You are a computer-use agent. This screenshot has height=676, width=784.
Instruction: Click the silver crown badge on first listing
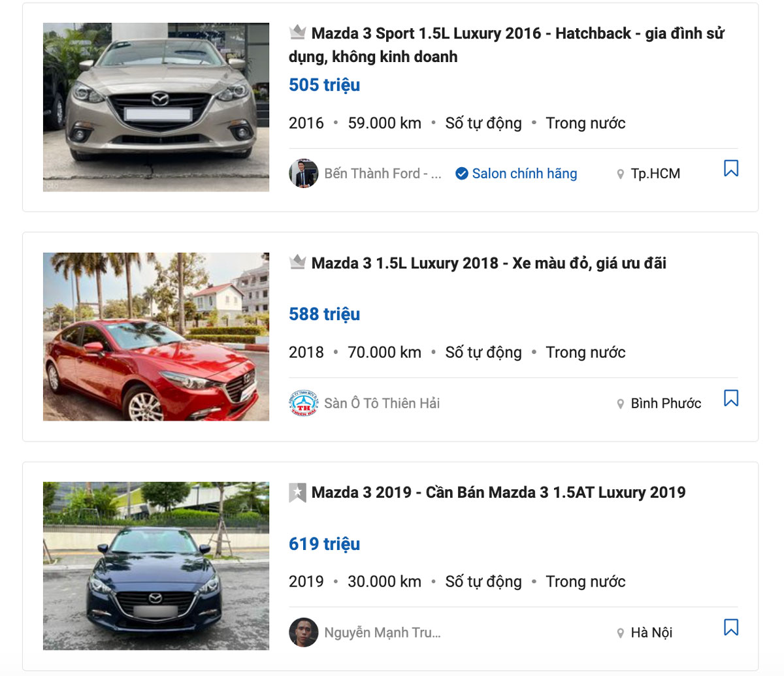(298, 32)
